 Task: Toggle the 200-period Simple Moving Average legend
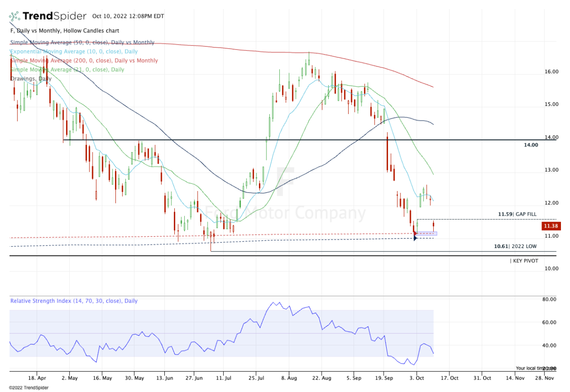pos(84,60)
